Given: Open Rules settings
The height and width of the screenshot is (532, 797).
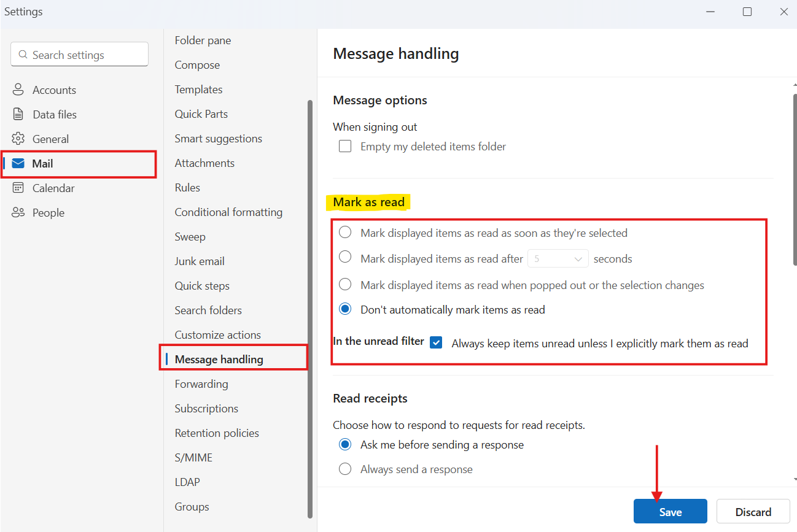Looking at the screenshot, I should (x=187, y=188).
